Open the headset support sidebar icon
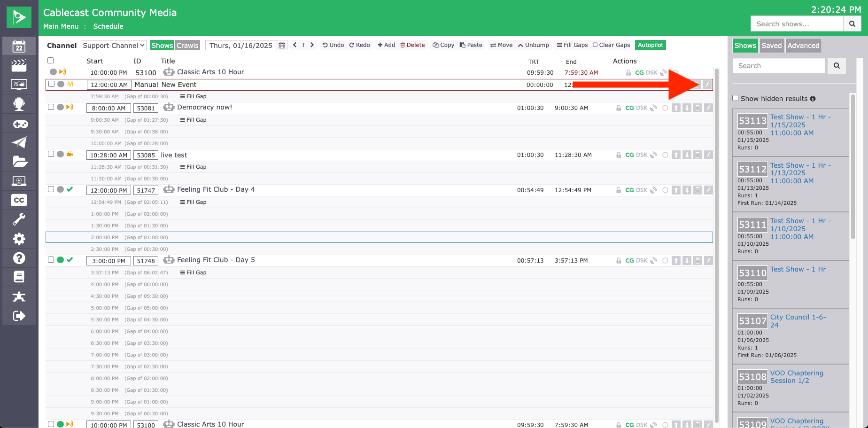This screenshot has width=868, height=428. (x=19, y=104)
